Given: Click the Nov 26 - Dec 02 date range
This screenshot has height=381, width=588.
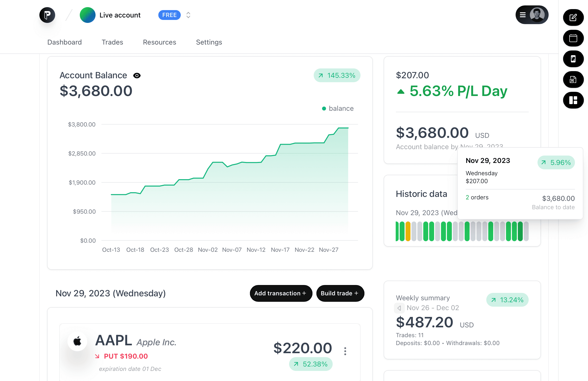Looking at the screenshot, I should point(433,308).
